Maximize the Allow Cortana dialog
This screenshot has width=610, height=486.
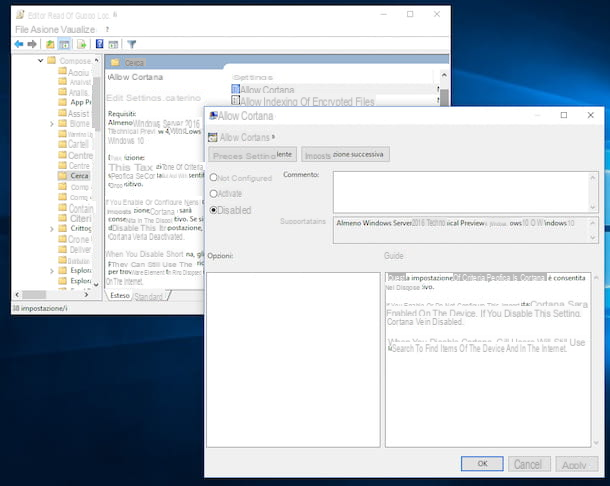tap(564, 115)
